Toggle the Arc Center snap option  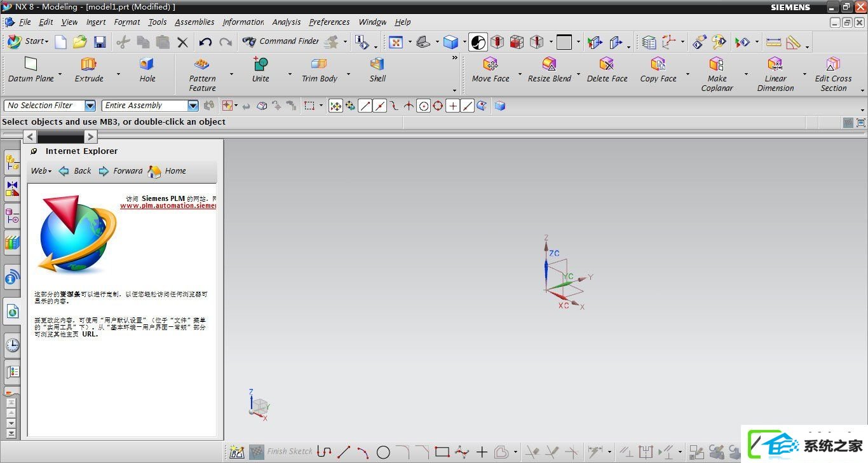click(x=423, y=106)
